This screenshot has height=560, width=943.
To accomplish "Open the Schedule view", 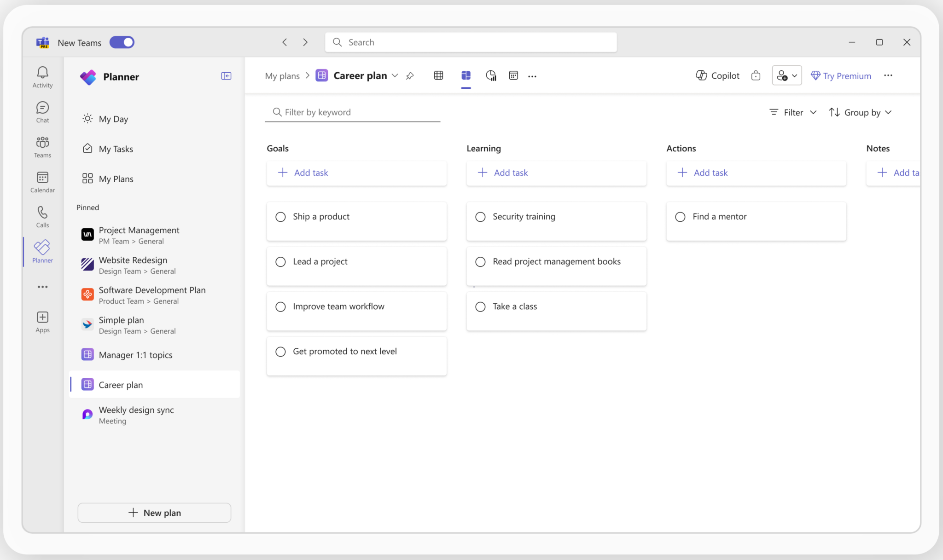I will click(x=513, y=75).
